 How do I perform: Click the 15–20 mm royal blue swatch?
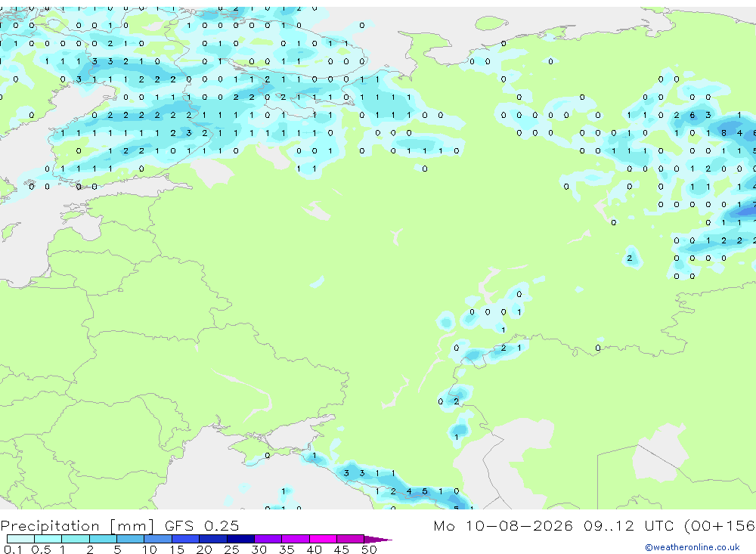186,539
